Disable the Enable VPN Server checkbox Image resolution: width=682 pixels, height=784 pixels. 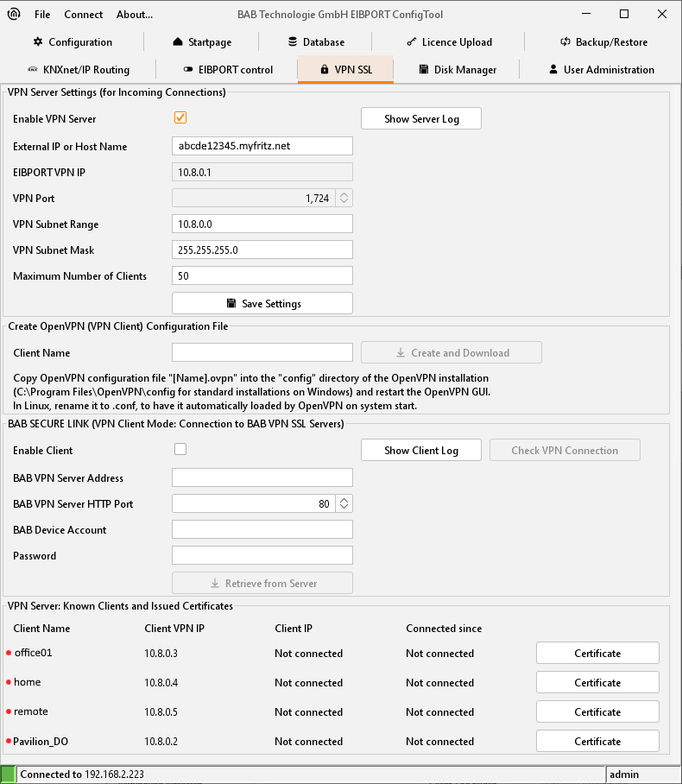[x=180, y=118]
